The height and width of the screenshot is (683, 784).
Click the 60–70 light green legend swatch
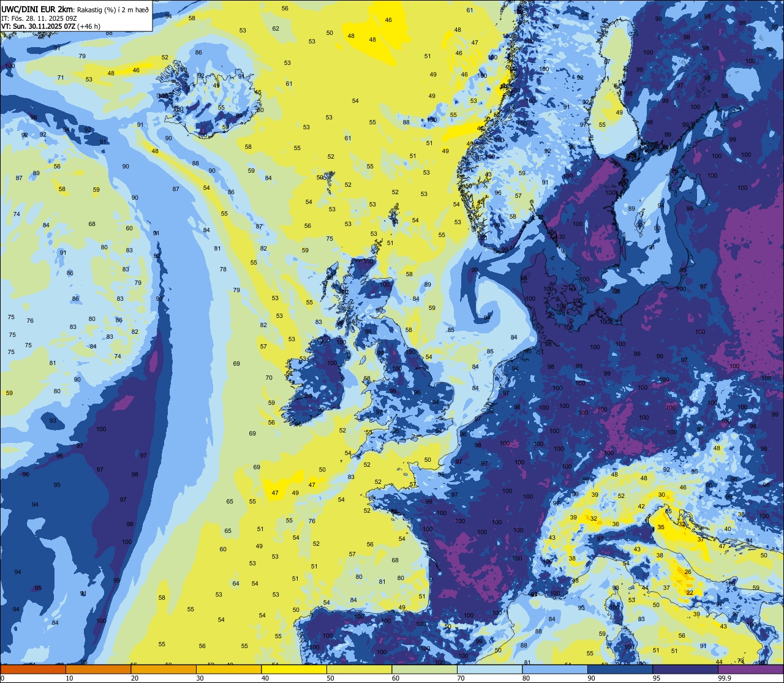tap(424, 669)
